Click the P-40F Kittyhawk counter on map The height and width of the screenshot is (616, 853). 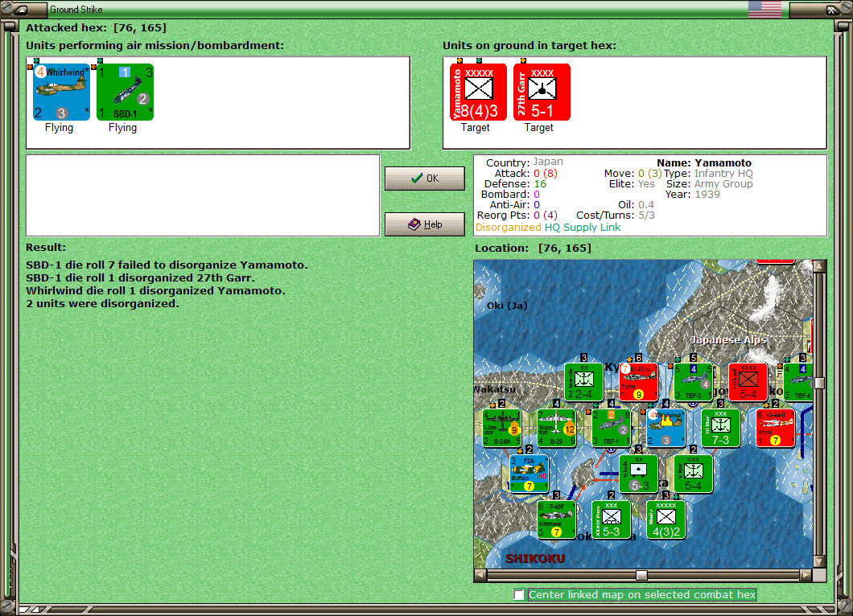click(x=556, y=519)
